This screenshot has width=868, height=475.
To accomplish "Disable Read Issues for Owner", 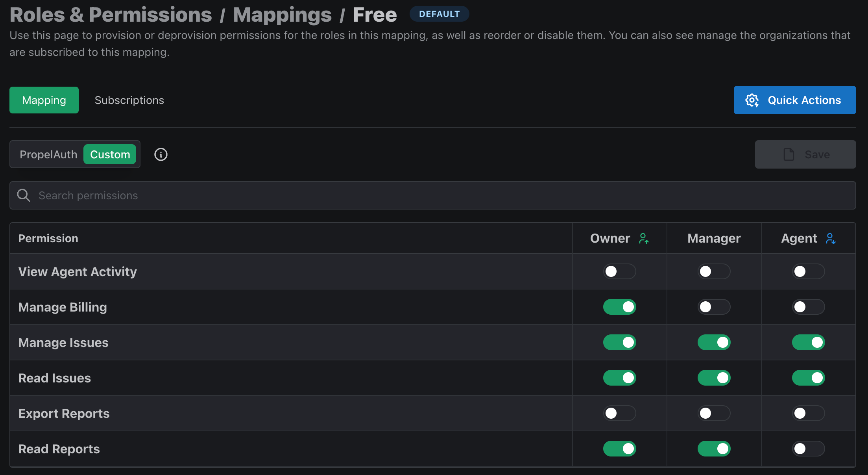I will pyautogui.click(x=619, y=378).
